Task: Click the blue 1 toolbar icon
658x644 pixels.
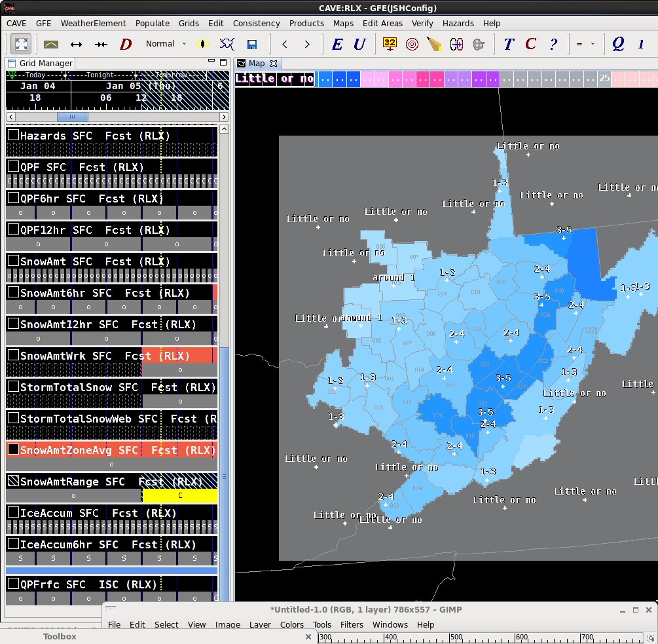Action: coord(641,44)
